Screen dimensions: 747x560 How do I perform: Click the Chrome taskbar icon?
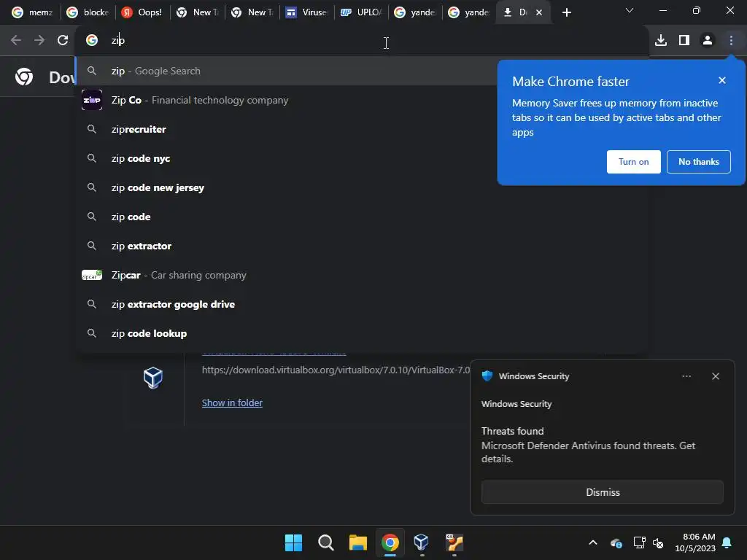pyautogui.click(x=390, y=542)
